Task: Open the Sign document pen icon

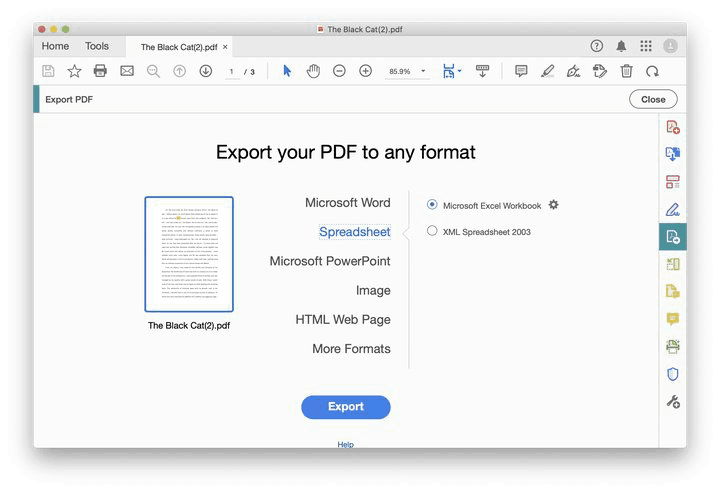Action: pos(574,71)
